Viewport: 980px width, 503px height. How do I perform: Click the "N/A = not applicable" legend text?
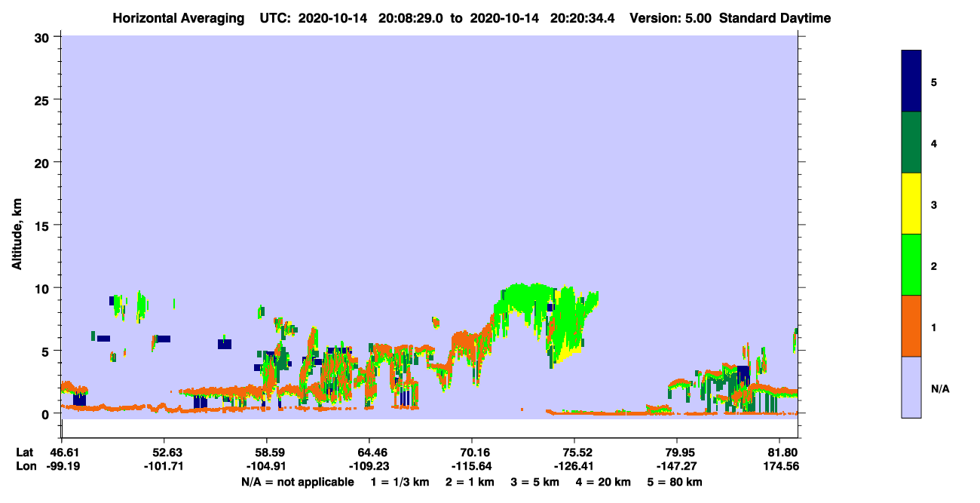pos(298,482)
